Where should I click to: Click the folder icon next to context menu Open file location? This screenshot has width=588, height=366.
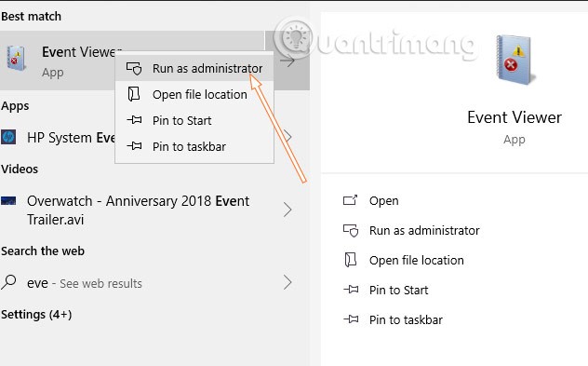click(x=134, y=94)
